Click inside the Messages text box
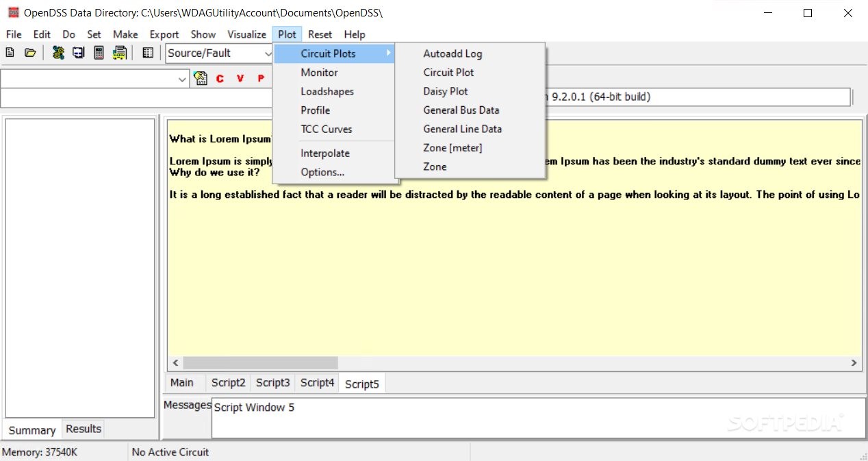 click(x=537, y=418)
